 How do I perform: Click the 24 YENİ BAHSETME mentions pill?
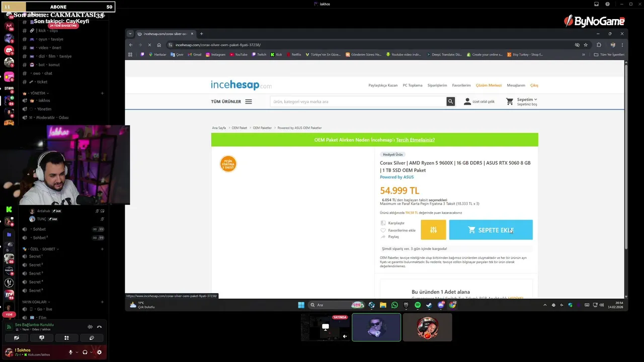pyautogui.click(x=63, y=26)
